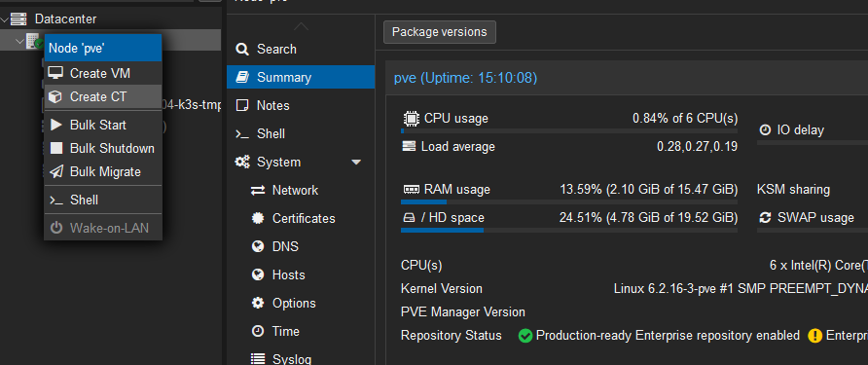
Task: Click the Bulk Shutdown stop icon
Action: [55, 149]
